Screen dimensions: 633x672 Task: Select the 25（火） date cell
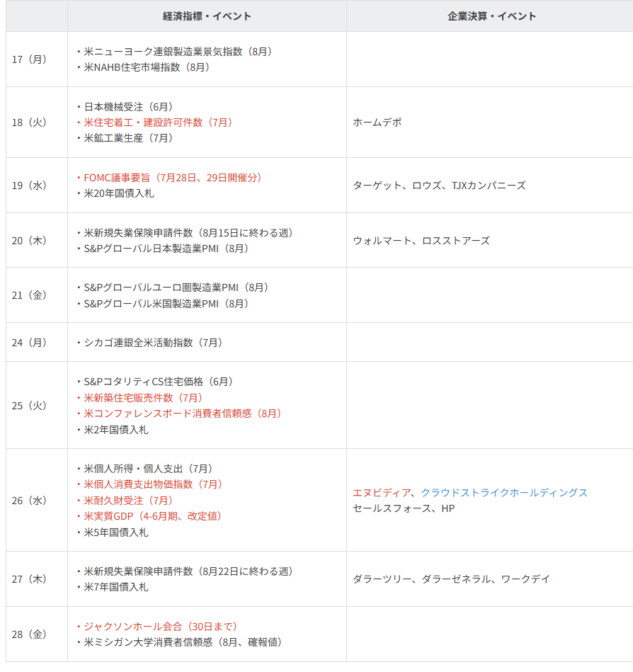pyautogui.click(x=37, y=406)
